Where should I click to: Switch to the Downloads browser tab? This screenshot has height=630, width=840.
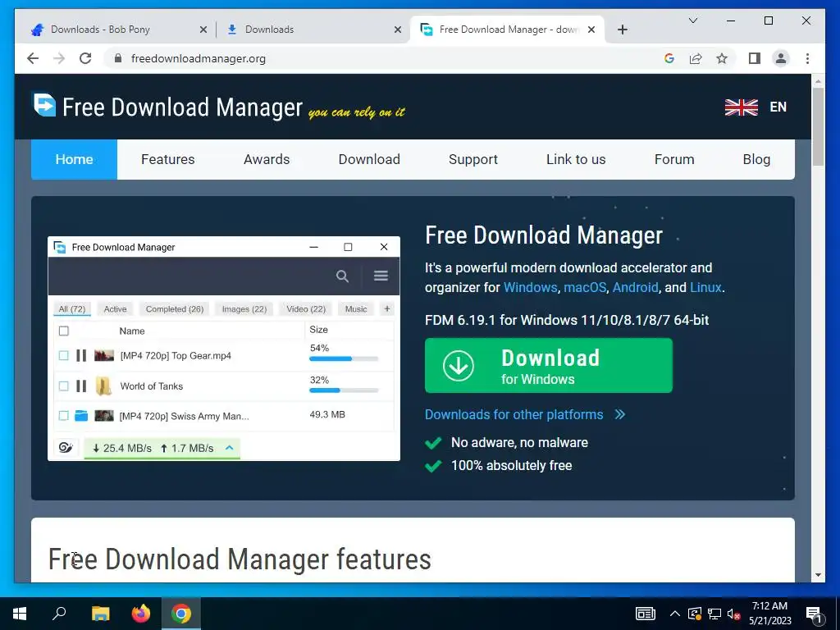pyautogui.click(x=313, y=30)
